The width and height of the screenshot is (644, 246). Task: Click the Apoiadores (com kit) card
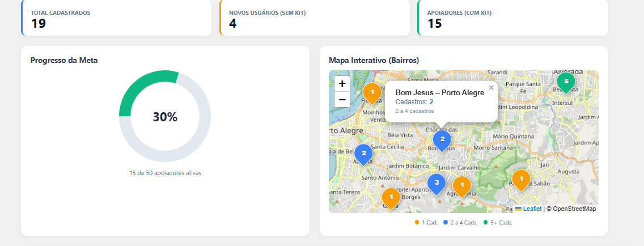click(x=512, y=18)
